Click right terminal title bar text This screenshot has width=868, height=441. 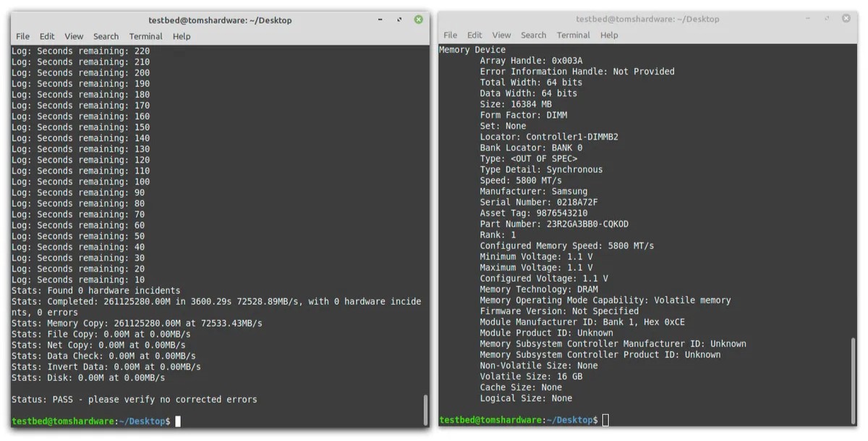(647, 19)
